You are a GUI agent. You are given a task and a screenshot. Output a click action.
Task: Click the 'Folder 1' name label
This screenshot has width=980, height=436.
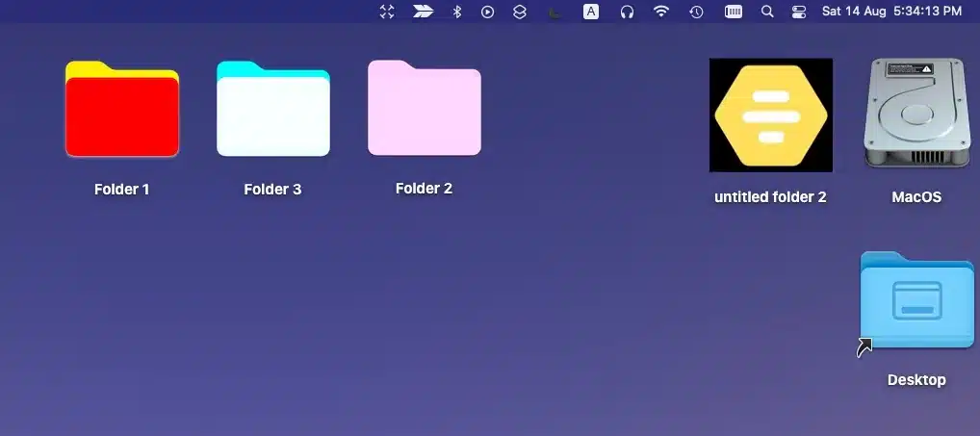[x=122, y=190]
